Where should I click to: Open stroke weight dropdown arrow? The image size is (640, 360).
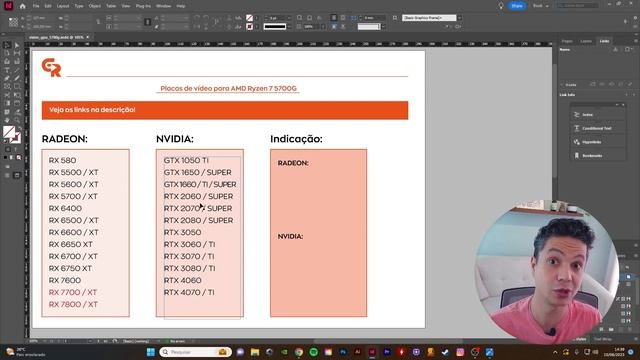289,18
